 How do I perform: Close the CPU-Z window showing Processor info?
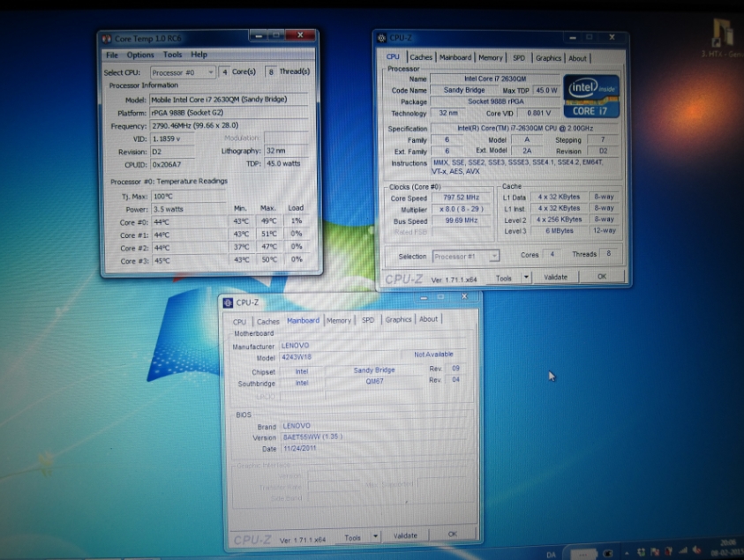tap(612, 37)
